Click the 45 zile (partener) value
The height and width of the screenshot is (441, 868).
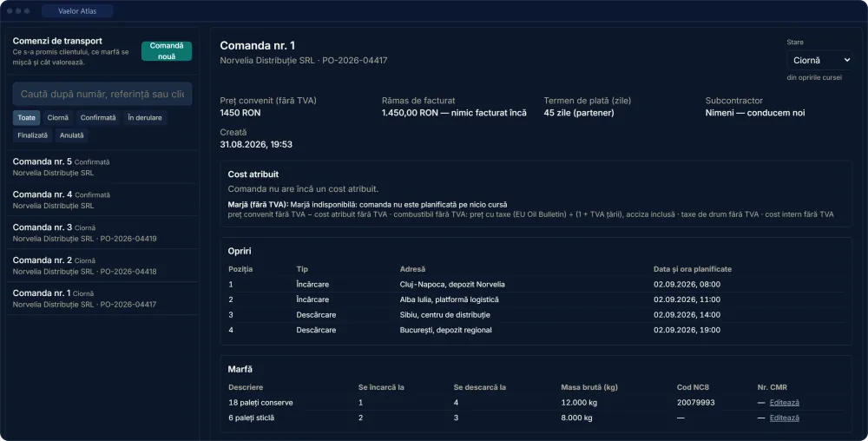[x=578, y=113]
